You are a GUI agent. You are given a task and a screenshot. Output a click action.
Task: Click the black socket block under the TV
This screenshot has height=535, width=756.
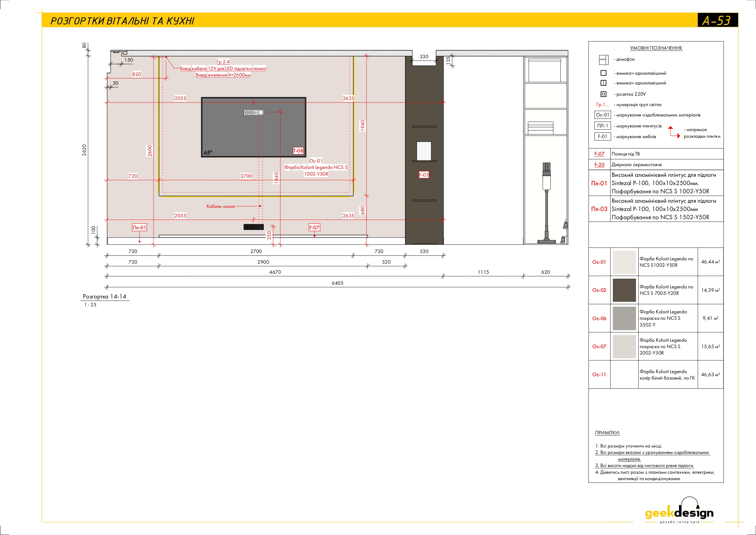coord(253,227)
